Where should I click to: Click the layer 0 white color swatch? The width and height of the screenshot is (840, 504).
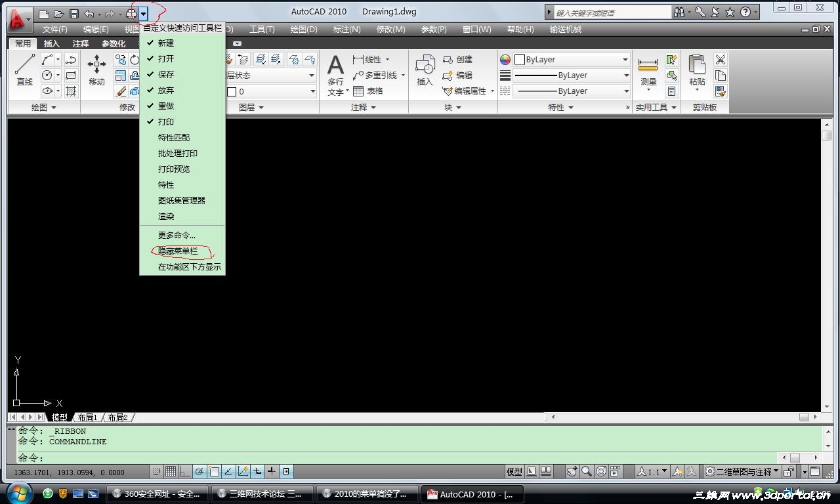(232, 92)
